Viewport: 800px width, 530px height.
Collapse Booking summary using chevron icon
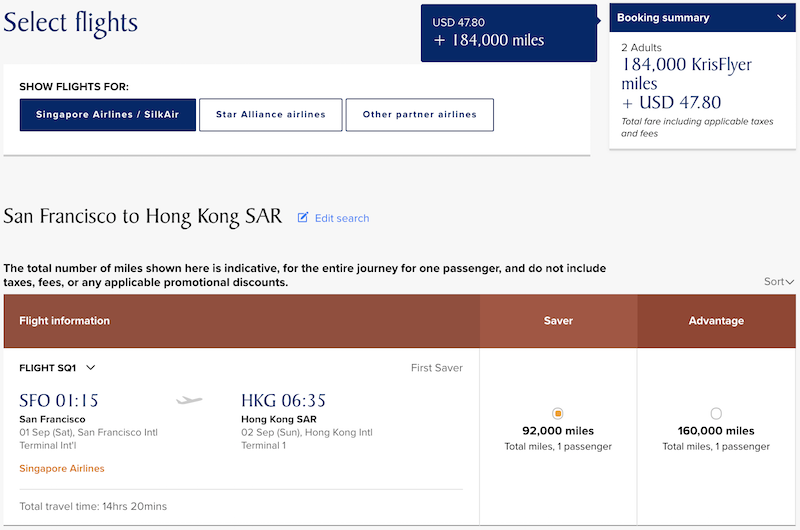tap(781, 17)
